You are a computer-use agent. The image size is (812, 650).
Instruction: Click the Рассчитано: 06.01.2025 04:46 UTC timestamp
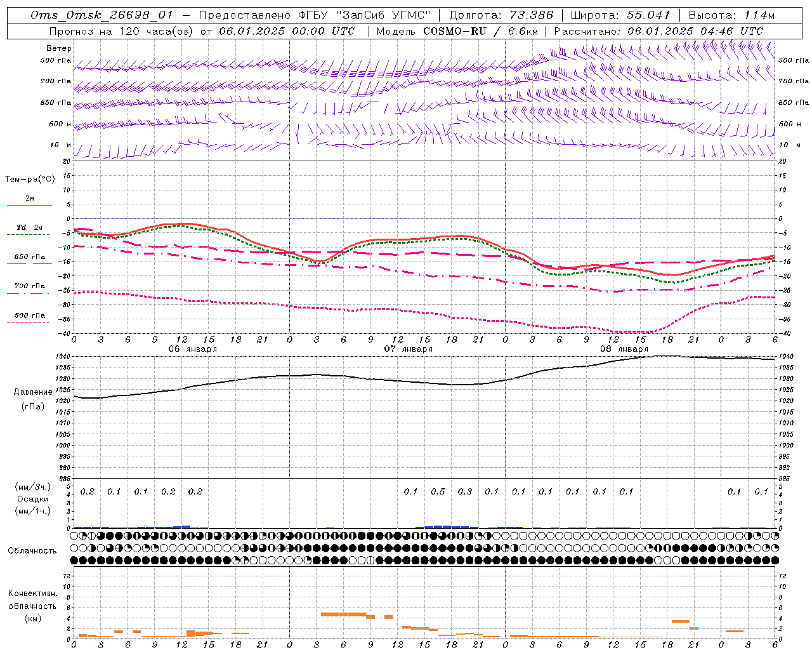point(658,31)
